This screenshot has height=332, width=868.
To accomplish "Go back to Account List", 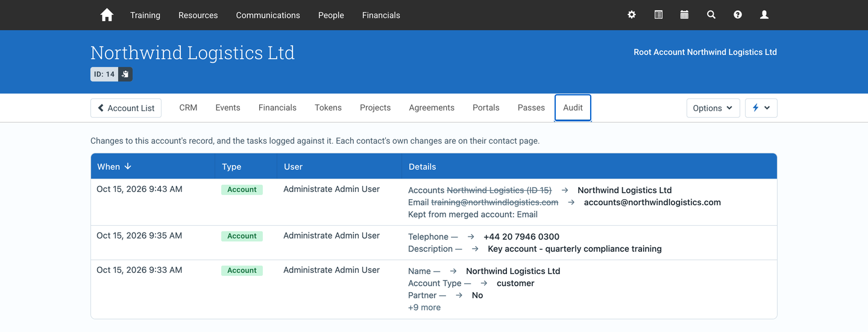I will pos(126,108).
